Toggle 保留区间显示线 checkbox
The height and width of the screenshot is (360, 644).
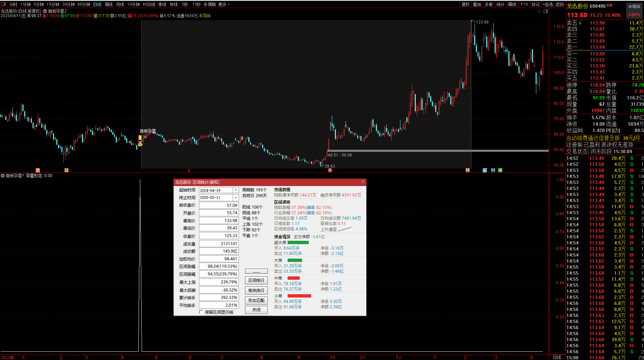(x=201, y=312)
